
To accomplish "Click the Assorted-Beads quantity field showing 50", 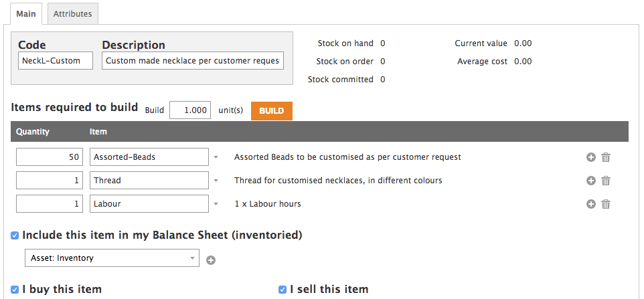I will tap(50, 157).
